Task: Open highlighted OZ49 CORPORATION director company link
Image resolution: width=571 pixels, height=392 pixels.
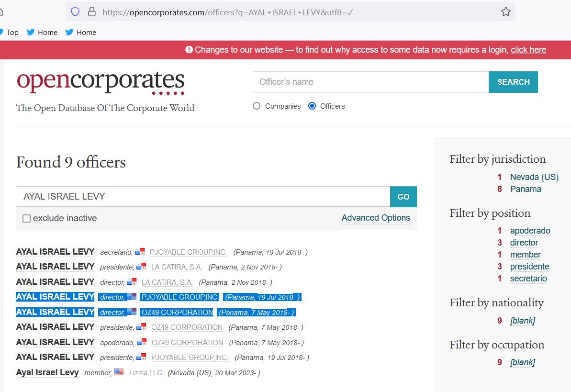Action: pyautogui.click(x=177, y=313)
